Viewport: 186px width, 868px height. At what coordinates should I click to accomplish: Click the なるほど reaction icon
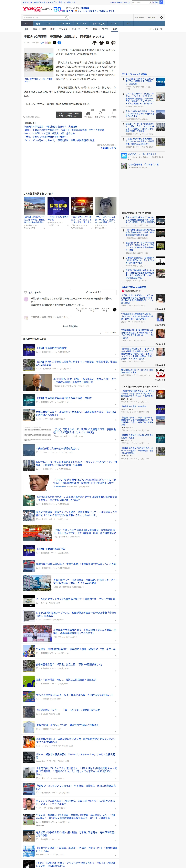[x=91, y=310]
